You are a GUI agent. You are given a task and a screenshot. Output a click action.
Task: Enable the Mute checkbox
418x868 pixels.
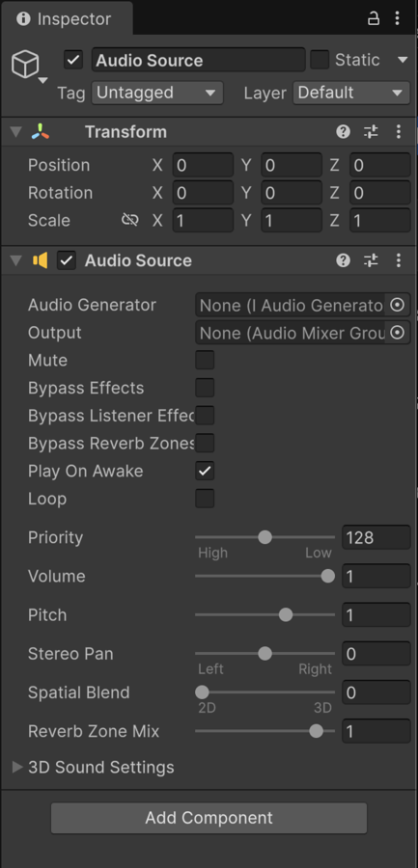click(205, 361)
